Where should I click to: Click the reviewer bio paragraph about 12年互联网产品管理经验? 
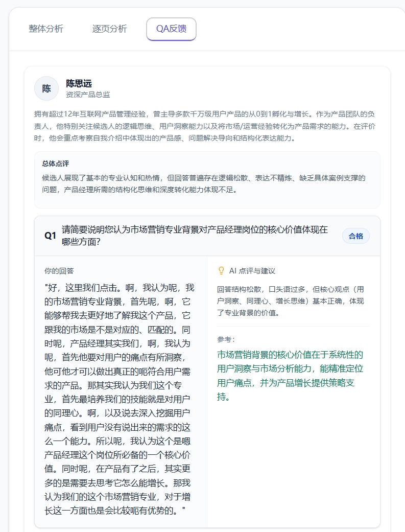[x=204, y=126]
